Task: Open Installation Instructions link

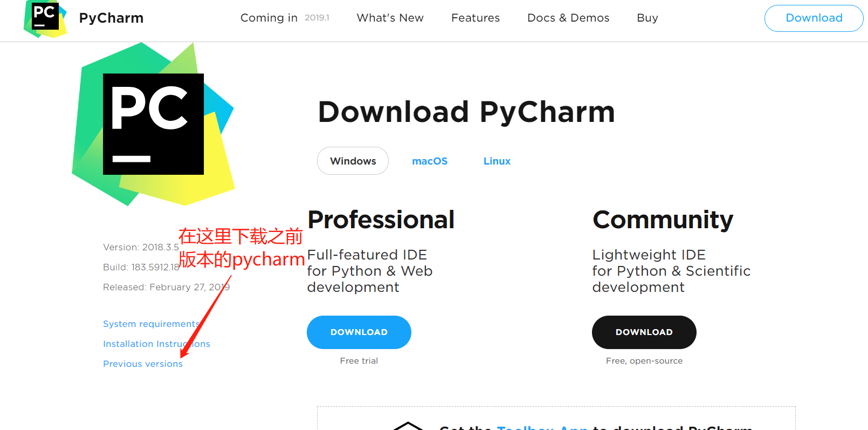Action: tap(156, 344)
